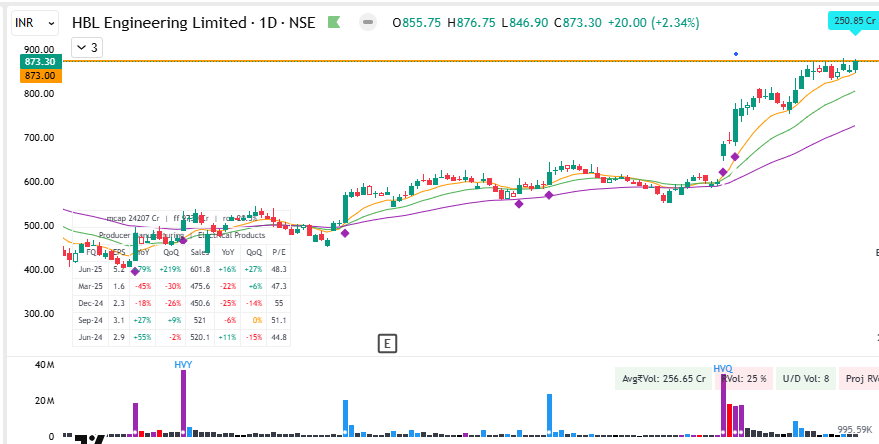The image size is (879, 444).
Task: Select the RVol: 25 % stat box
Action: click(x=744, y=378)
